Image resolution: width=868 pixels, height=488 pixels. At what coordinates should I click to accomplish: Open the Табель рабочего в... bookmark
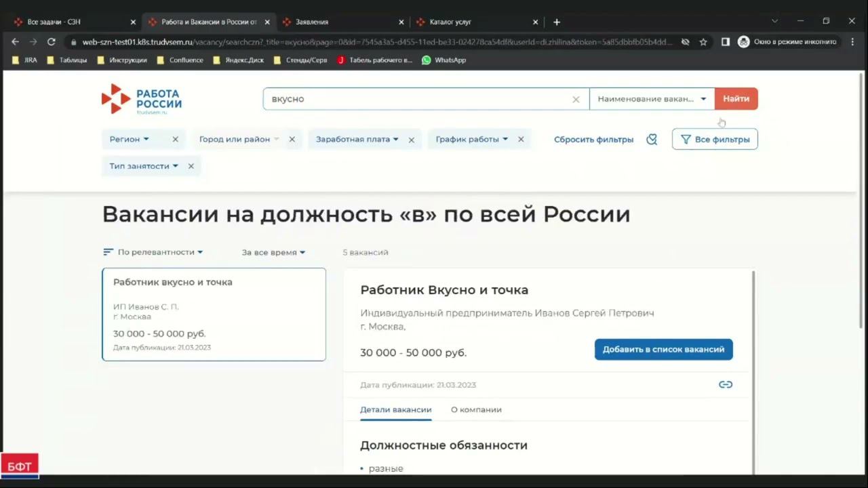point(374,60)
